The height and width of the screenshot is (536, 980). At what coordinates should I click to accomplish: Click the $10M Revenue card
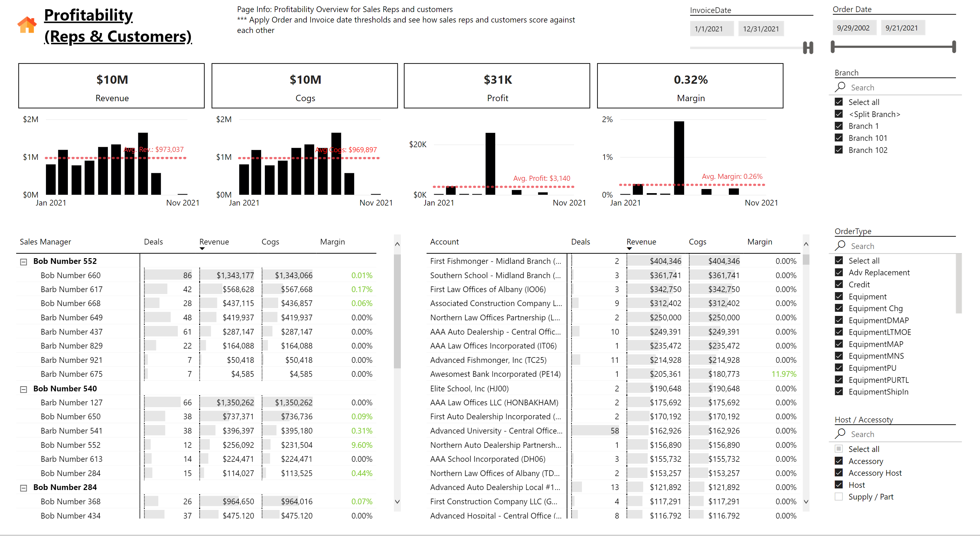111,86
